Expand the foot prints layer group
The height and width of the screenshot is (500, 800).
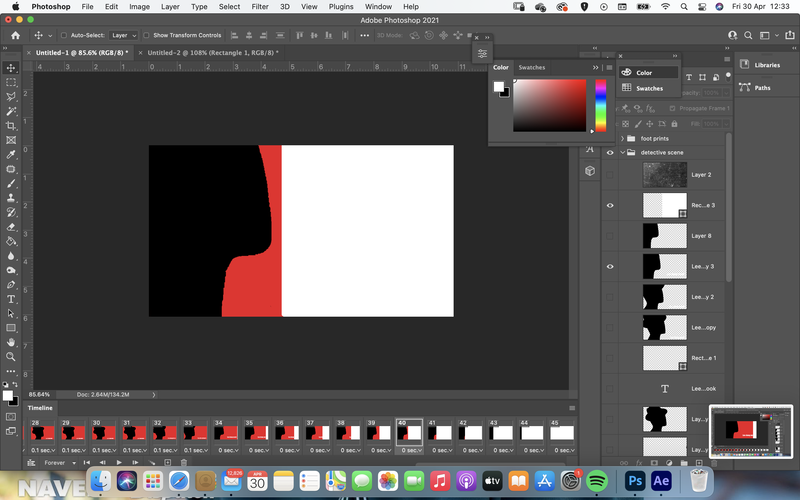[x=622, y=138]
